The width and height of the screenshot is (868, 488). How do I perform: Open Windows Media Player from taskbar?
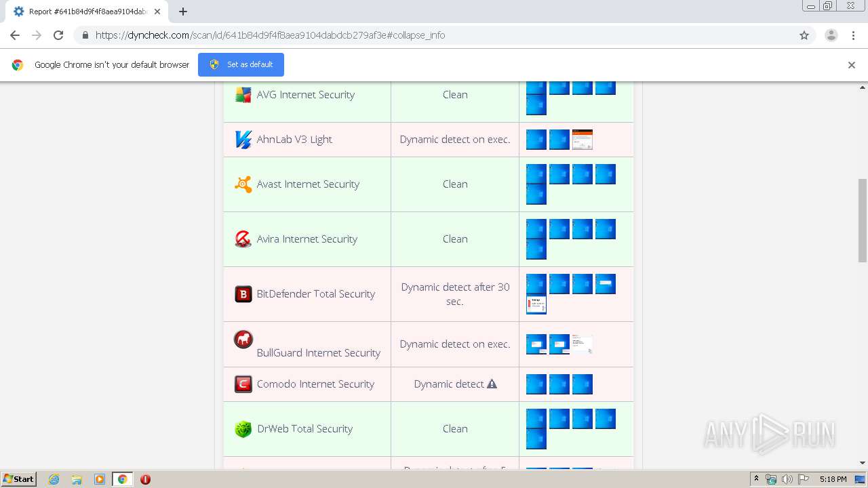coord(100,479)
